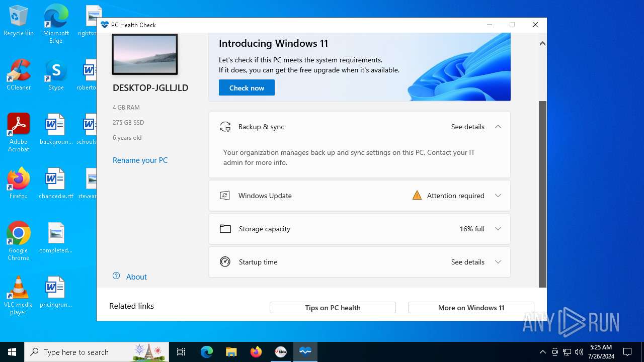This screenshot has width=644, height=362.
Task: Click the PC Health Check heart title icon
Action: pos(105,25)
